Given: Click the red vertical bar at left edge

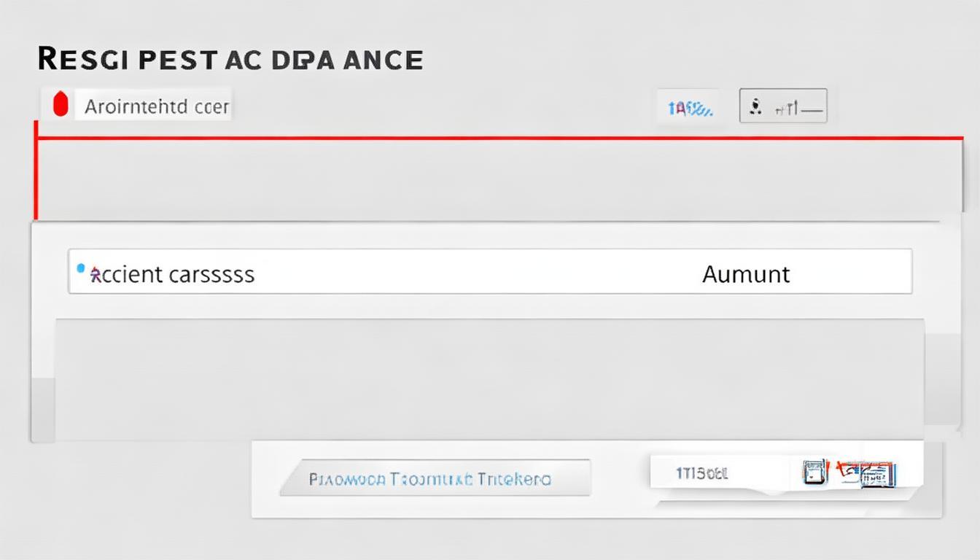Looking at the screenshot, I should click(35, 171).
